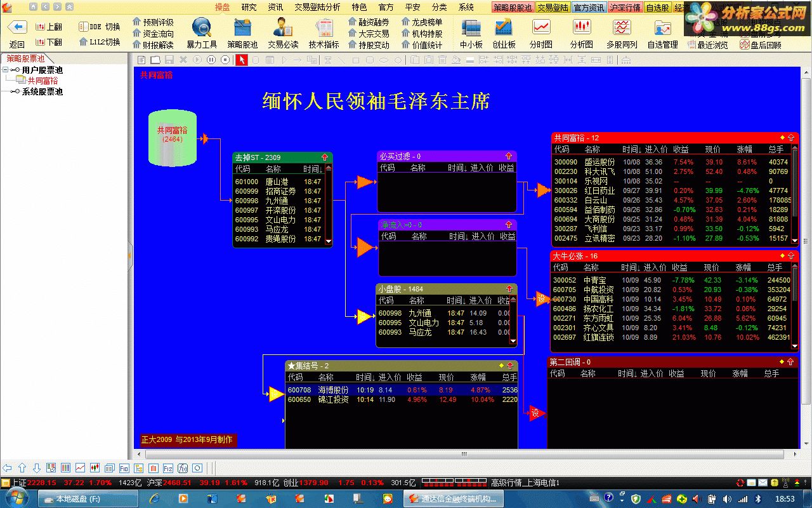Click the f(x) formula icon at bottom
812x508 pixels.
183,468
